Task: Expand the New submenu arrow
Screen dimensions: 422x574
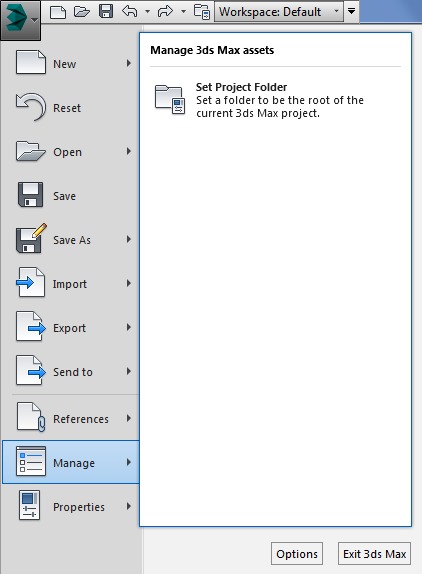Action: pyautogui.click(x=128, y=63)
